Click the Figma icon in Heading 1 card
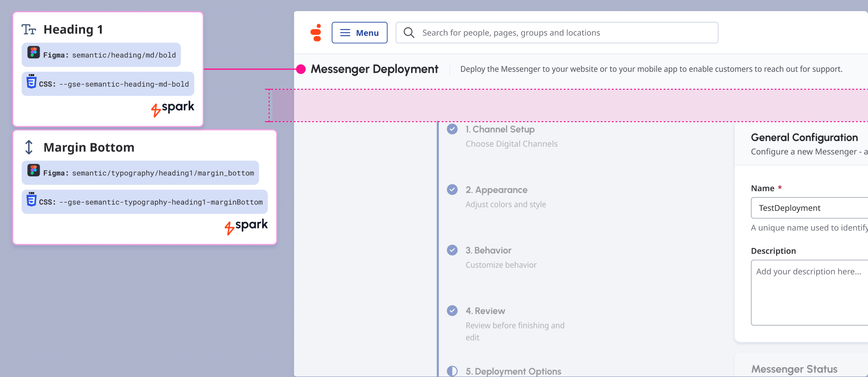The height and width of the screenshot is (377, 868). tap(33, 52)
